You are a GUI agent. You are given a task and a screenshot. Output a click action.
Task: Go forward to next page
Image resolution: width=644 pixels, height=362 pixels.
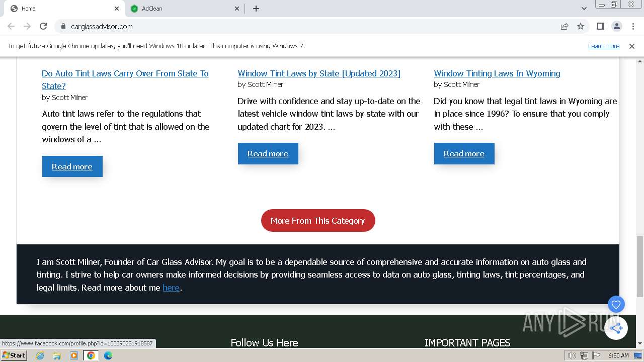coord(27,26)
